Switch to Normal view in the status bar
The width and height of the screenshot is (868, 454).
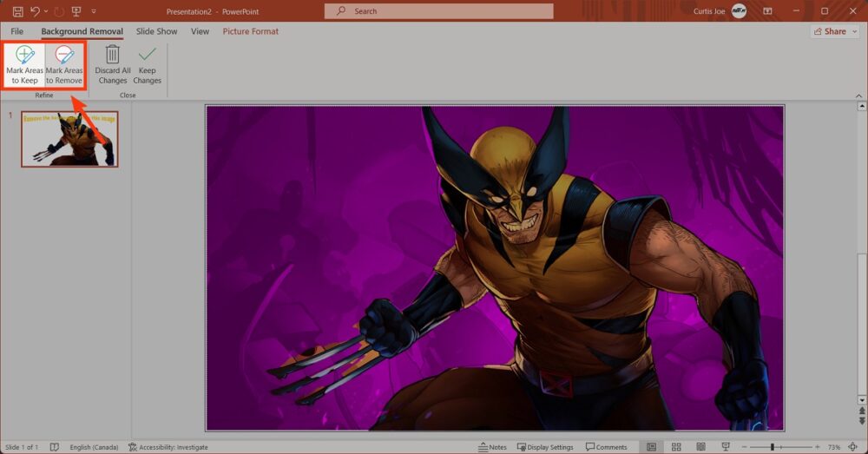click(652, 447)
